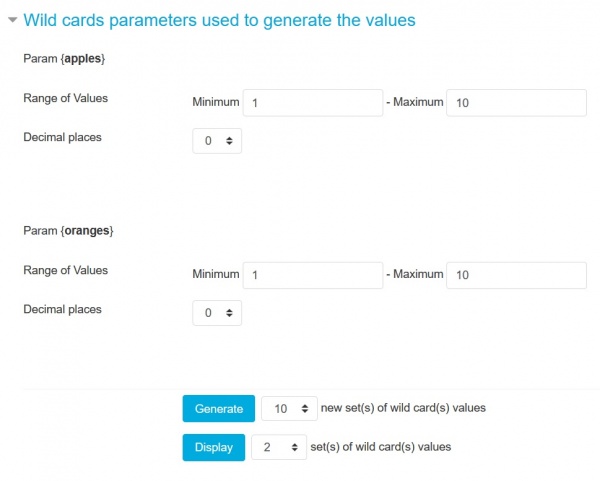Open the Display sets count dropdown
The image size is (600, 481).
coord(278,447)
